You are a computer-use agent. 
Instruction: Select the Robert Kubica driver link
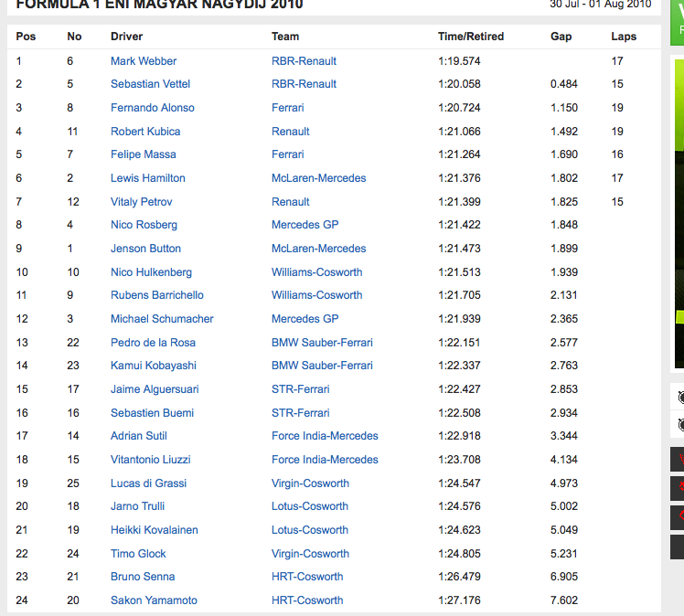(145, 132)
